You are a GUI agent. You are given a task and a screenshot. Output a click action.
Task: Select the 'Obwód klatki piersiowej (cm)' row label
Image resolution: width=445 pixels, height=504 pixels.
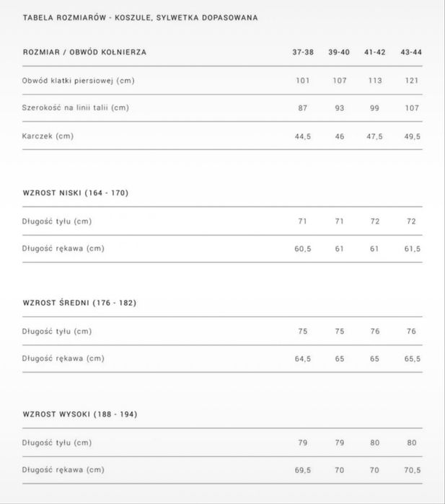click(x=78, y=80)
